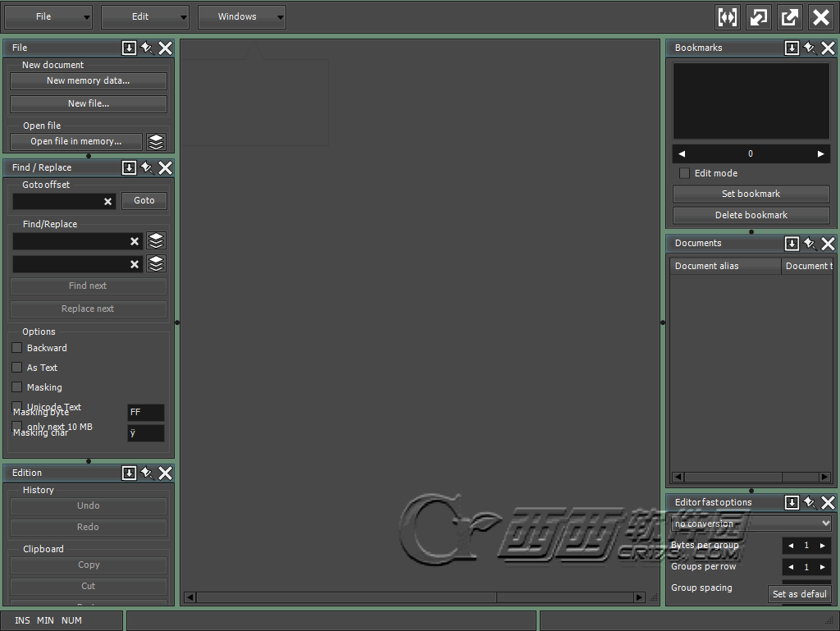Clear the Goto offset field with the X

tap(107, 202)
